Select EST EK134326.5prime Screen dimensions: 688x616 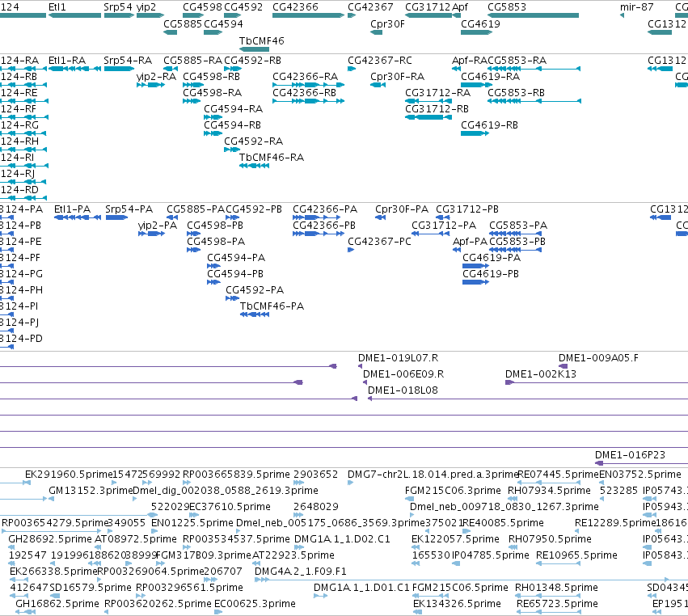click(417, 612)
